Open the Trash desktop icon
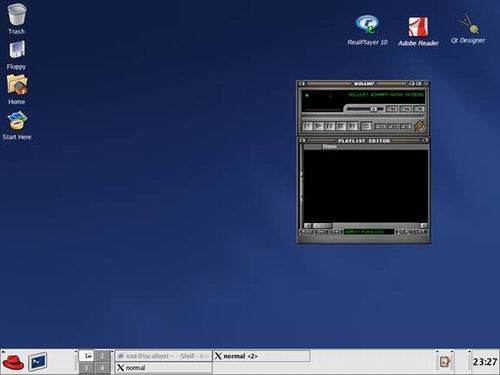This screenshot has width=500, height=375. point(17,18)
